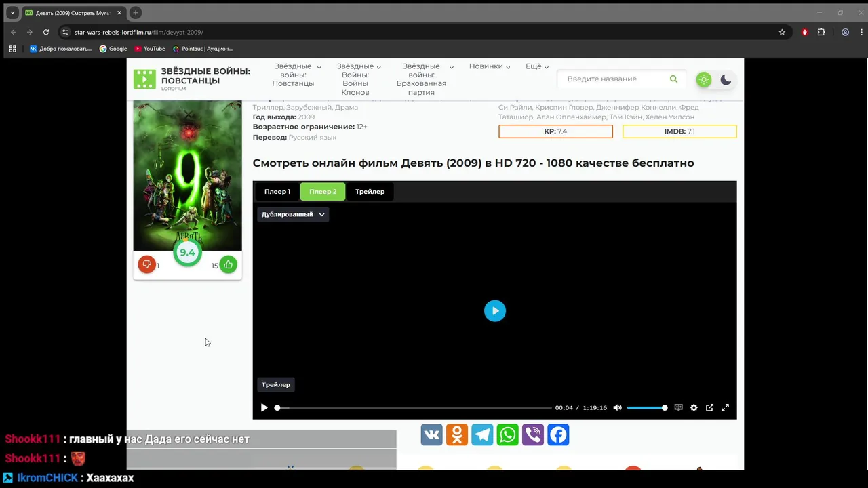The image size is (868, 488).
Task: Open the Google bookmark
Action: pos(113,49)
